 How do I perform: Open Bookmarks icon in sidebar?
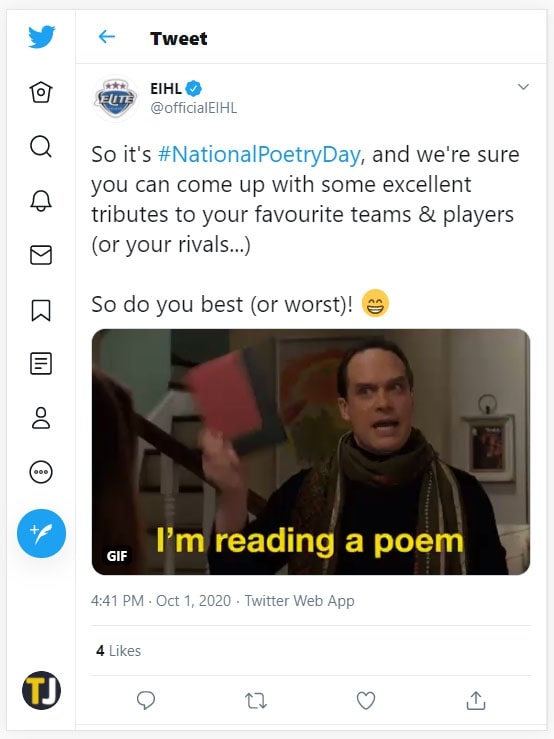coord(41,310)
